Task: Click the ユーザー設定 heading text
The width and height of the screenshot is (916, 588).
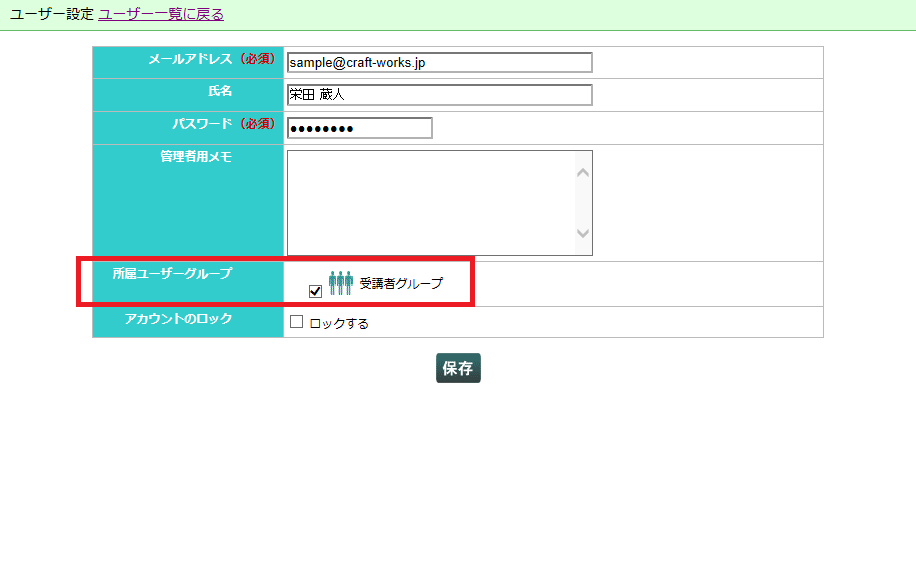Action: tap(52, 14)
